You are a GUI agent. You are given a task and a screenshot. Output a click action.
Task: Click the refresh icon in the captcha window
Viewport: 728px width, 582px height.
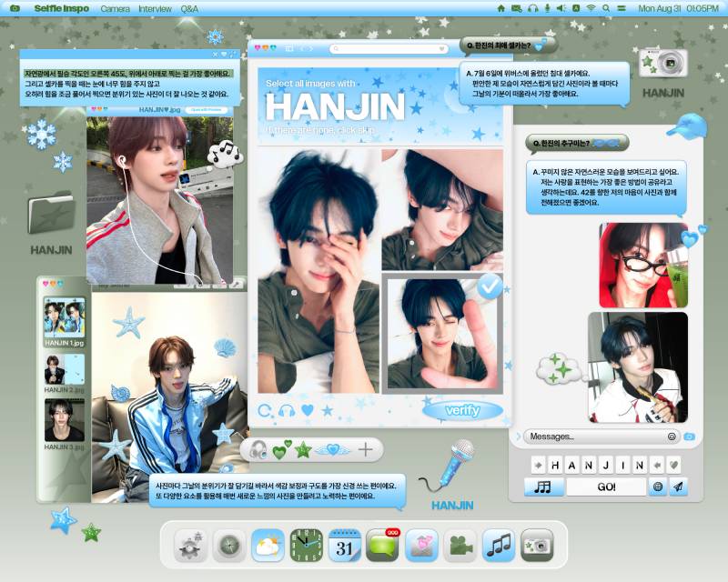(x=265, y=410)
